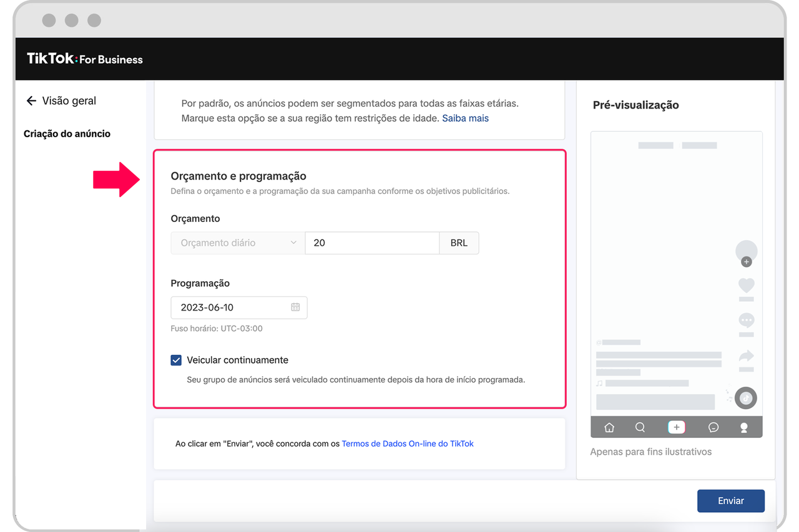Click the Enviar button
Screen dimensions: 799x532
coord(730,501)
